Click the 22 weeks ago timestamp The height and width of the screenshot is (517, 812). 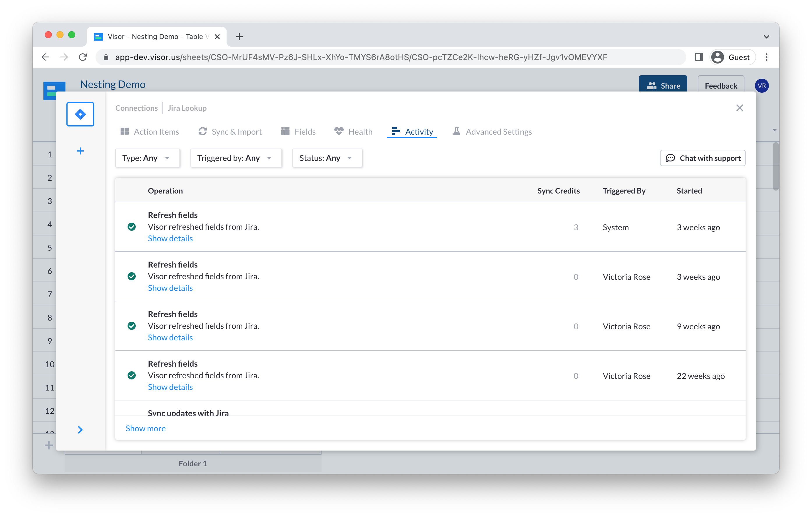coord(701,376)
